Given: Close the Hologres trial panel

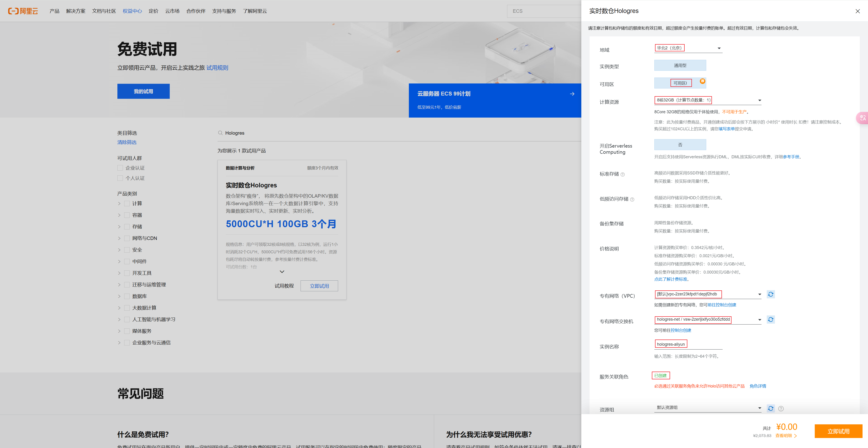Looking at the screenshot, I should tap(858, 11).
